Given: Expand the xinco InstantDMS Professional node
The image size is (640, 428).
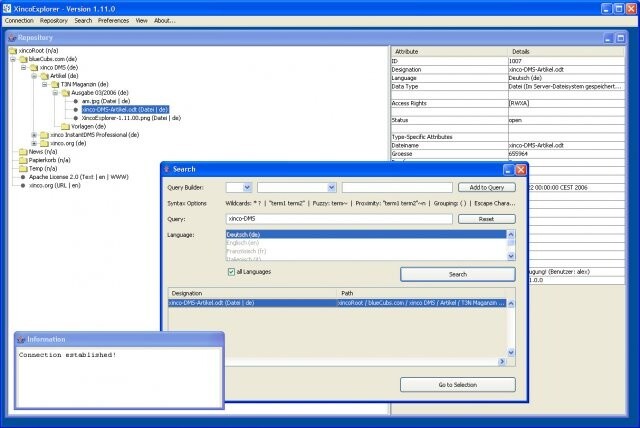Looking at the screenshot, I should pyautogui.click(x=34, y=135).
